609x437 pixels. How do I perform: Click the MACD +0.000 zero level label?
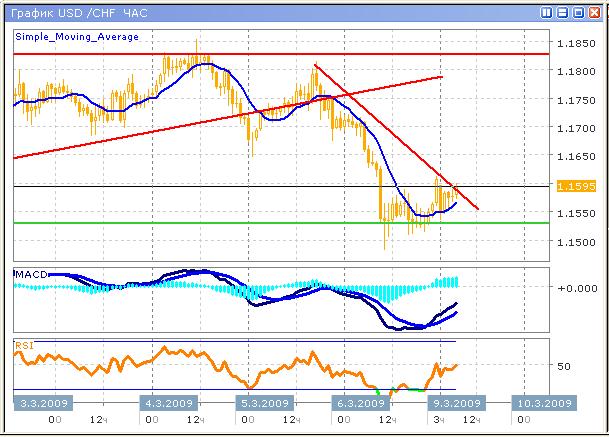[576, 288]
